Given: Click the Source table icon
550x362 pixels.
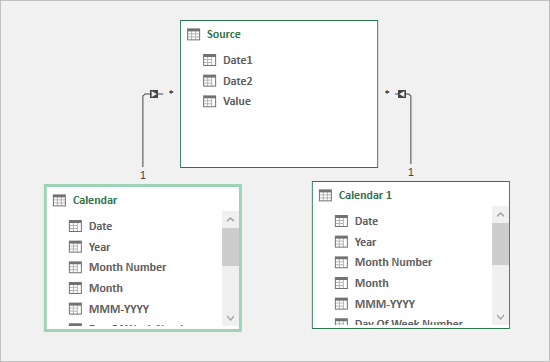Looking at the screenshot, I should click(193, 34).
